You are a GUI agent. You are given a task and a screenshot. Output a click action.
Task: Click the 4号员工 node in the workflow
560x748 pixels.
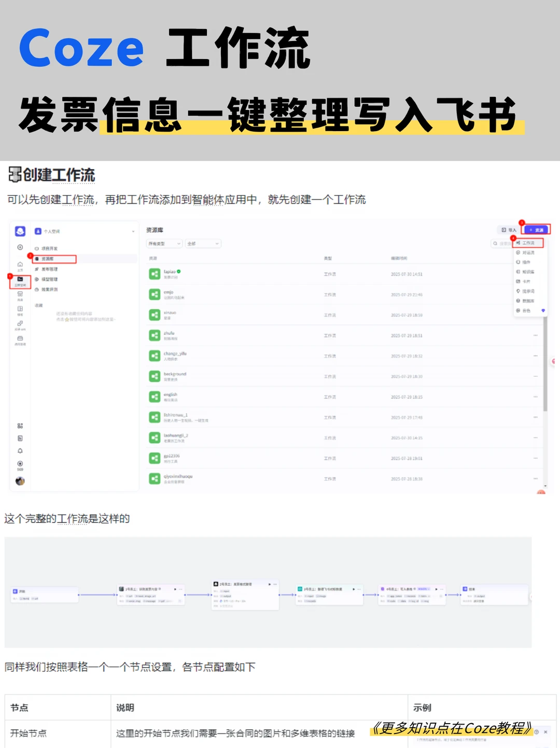412,595
